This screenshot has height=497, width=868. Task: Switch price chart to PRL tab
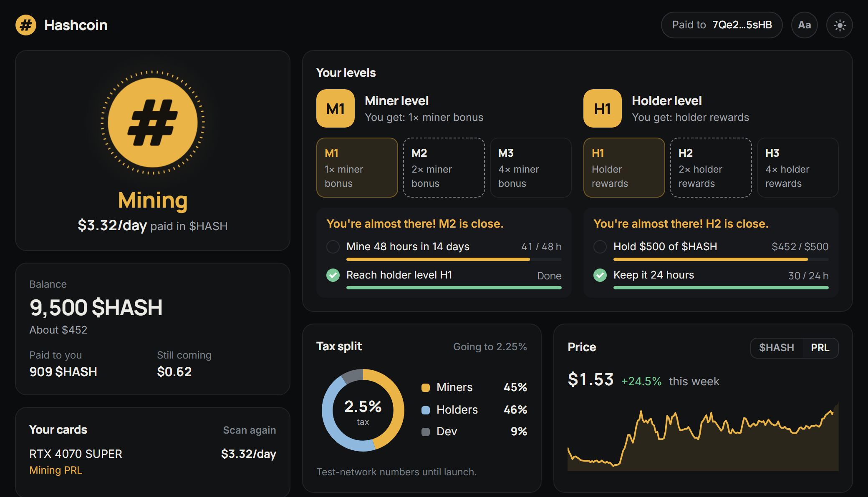820,348
